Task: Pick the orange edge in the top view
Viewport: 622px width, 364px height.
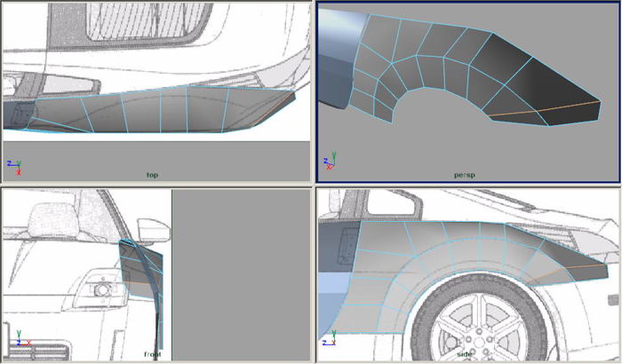Action: point(281,99)
